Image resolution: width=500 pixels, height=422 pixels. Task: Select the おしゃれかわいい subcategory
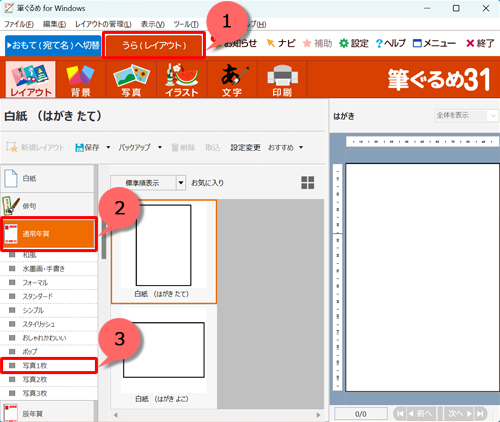pos(49,338)
